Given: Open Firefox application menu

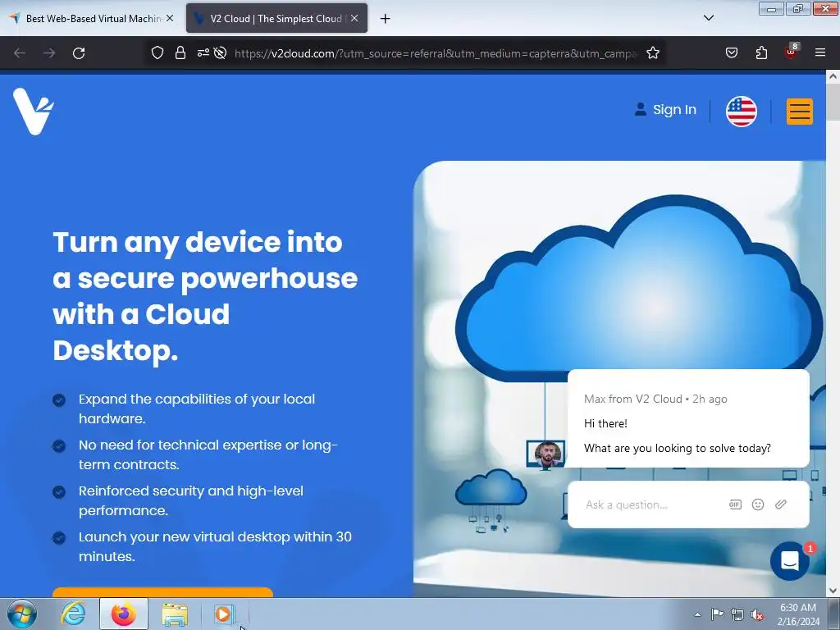Looking at the screenshot, I should (x=820, y=53).
